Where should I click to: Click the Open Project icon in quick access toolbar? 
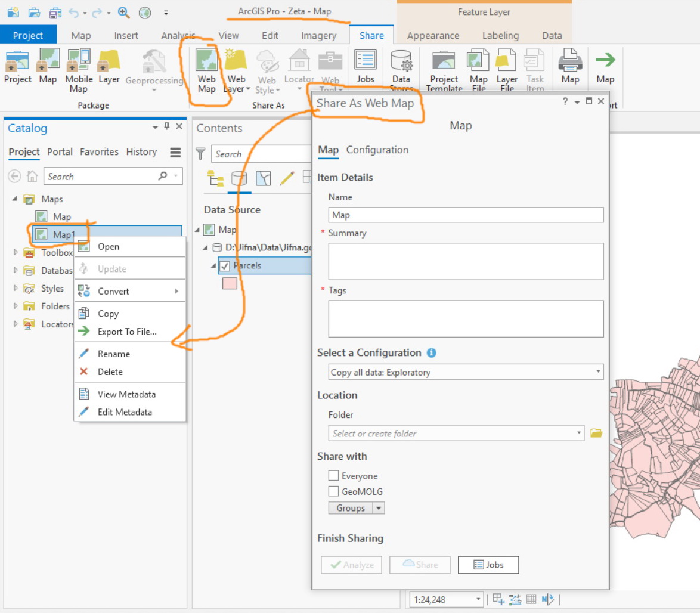tap(35, 13)
